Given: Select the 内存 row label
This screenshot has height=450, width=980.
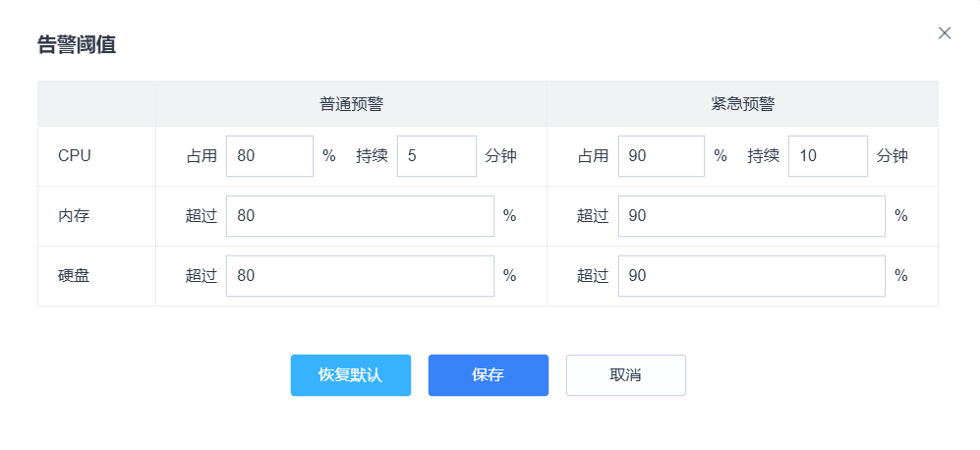Looking at the screenshot, I should coord(74,216).
